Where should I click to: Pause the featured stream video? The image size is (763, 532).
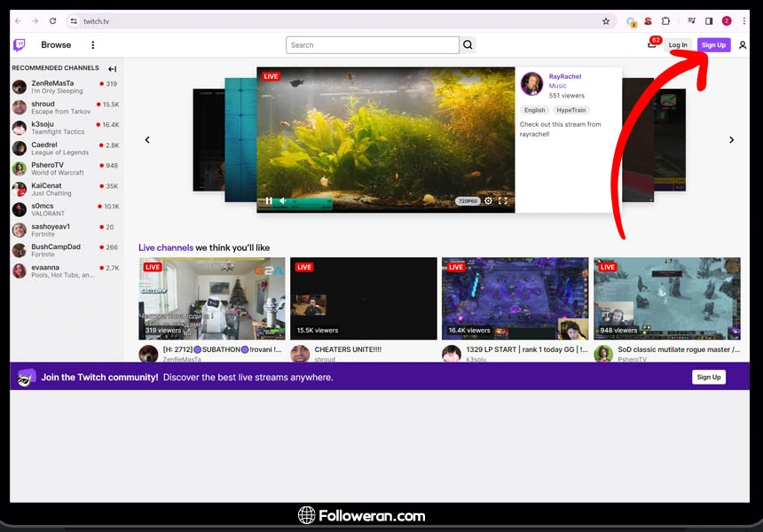[x=269, y=201]
